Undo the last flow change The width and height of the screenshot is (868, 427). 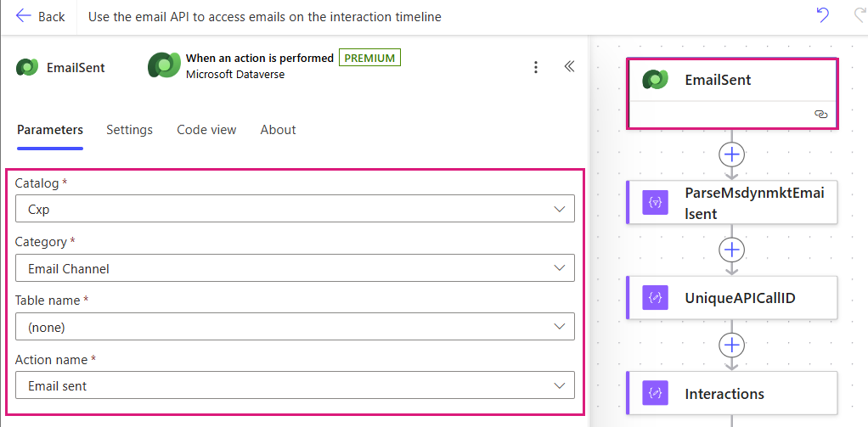pos(823,15)
